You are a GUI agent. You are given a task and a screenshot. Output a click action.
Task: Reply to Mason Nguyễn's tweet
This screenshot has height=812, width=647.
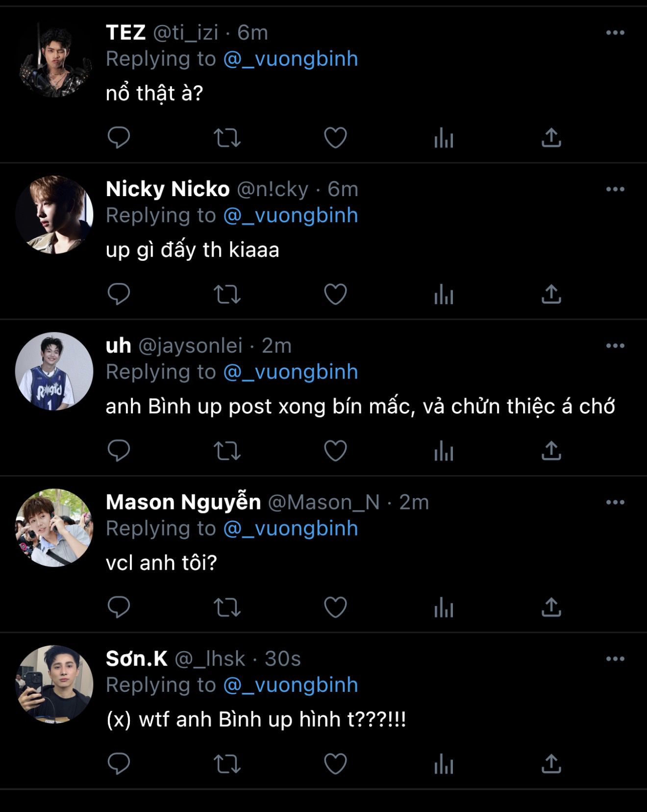pyautogui.click(x=119, y=607)
